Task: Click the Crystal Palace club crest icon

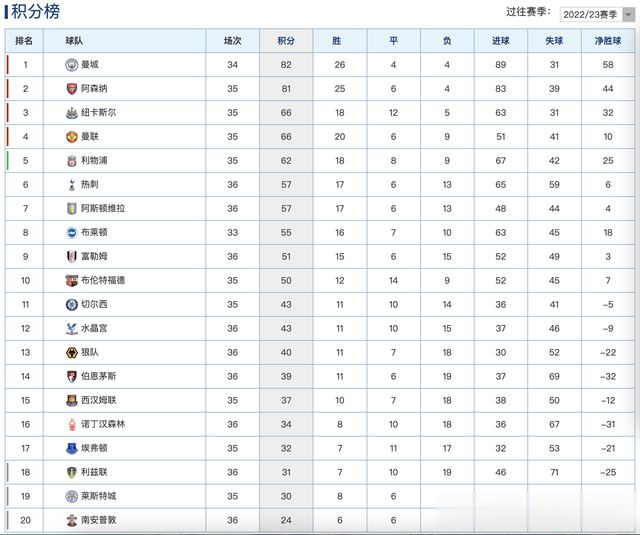Action: click(x=71, y=329)
